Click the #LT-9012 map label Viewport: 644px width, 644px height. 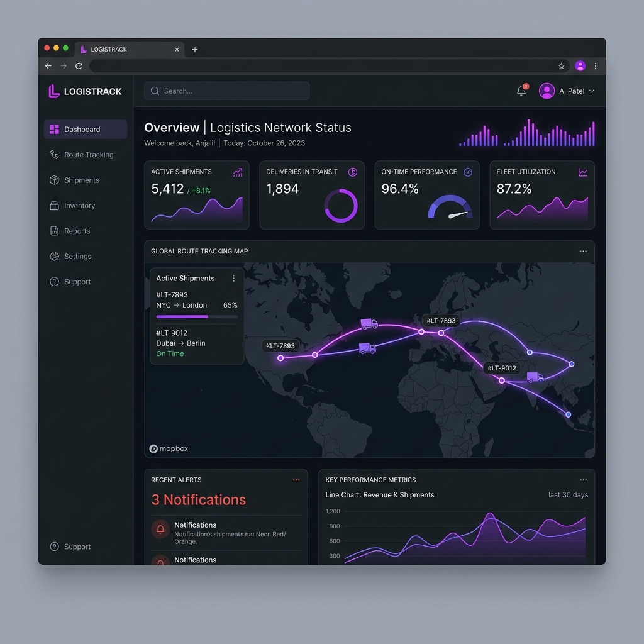pyautogui.click(x=502, y=368)
